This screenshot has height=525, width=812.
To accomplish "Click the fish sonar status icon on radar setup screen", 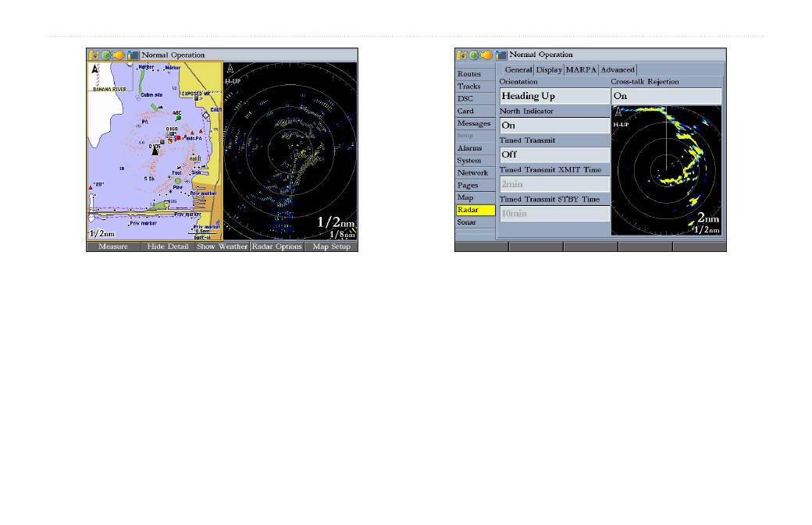I will click(x=486, y=55).
